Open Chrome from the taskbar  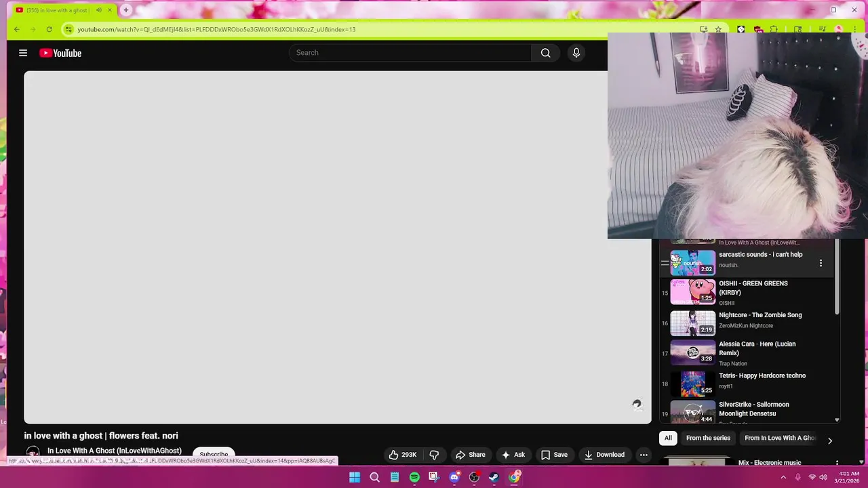coord(514,477)
